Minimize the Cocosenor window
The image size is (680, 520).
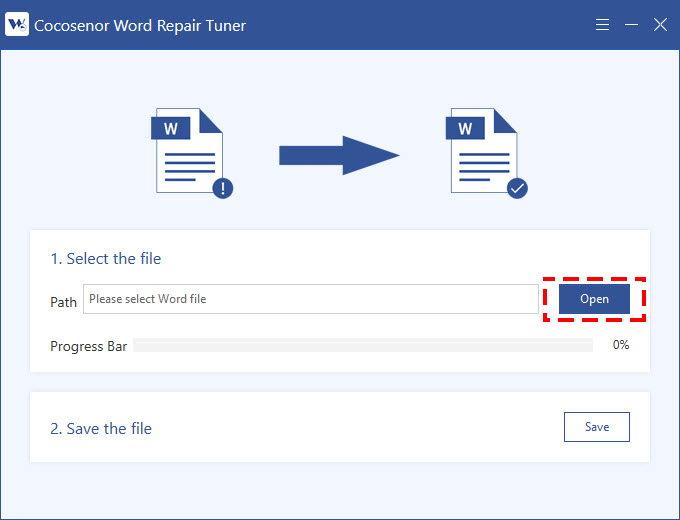[x=631, y=25]
